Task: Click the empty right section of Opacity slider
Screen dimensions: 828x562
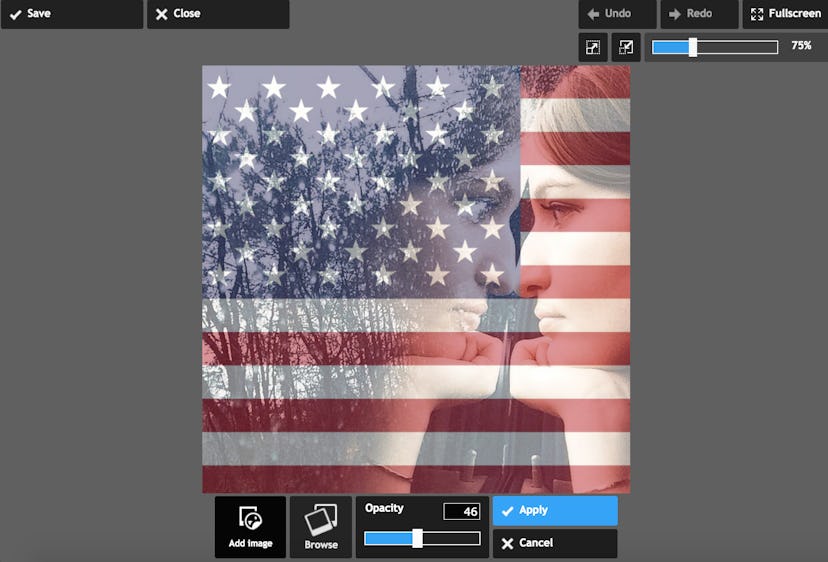Action: 450,539
